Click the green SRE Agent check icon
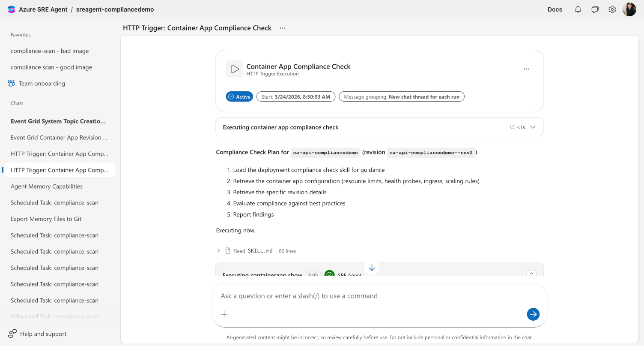Screen dimensions: 644x346 point(329,274)
